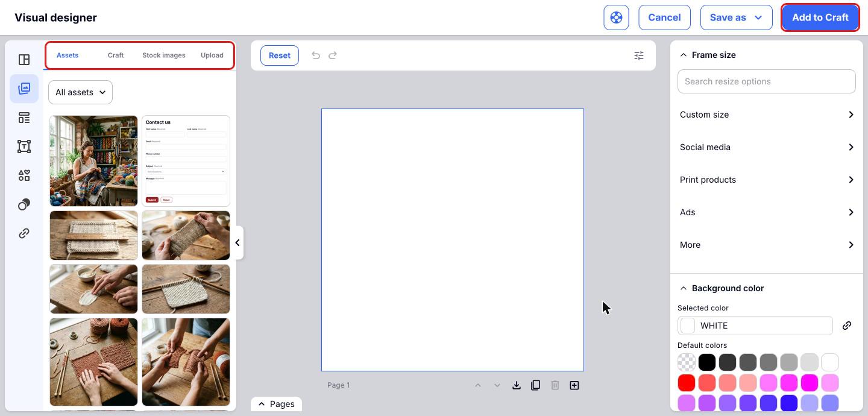Move page up arrow

pos(478,385)
